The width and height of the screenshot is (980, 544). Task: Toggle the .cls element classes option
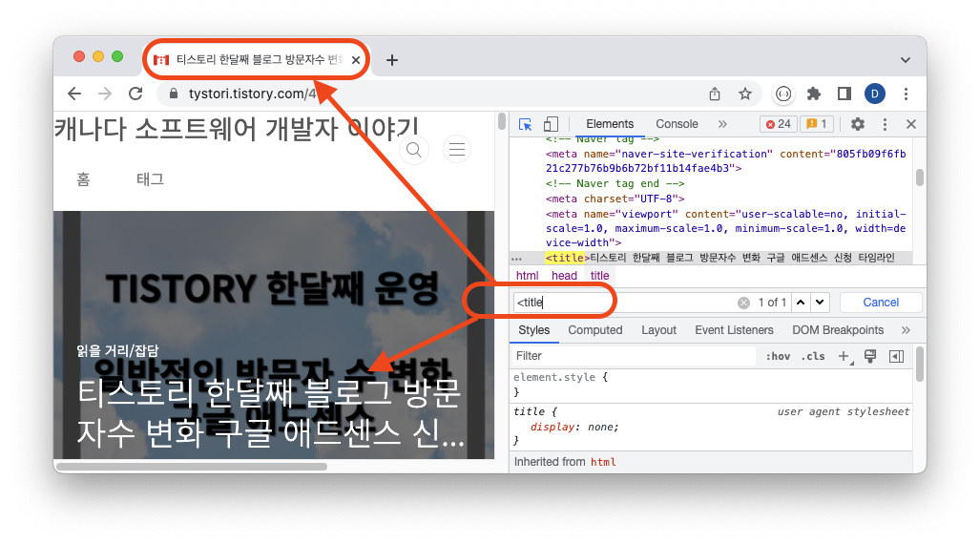[x=813, y=356]
